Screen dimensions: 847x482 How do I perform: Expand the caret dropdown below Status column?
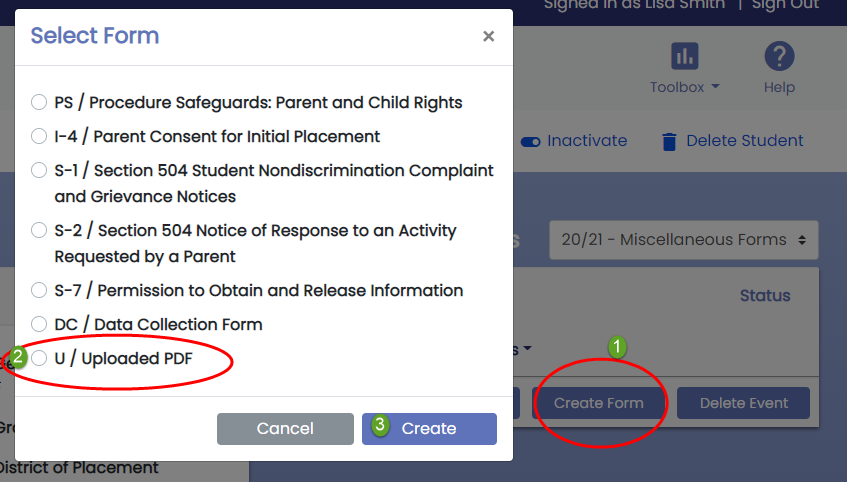[527, 349]
